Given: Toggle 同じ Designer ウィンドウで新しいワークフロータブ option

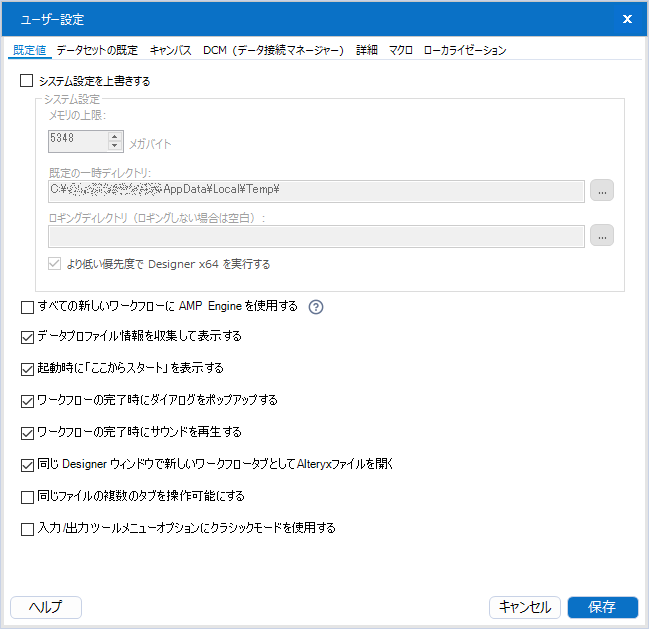Looking at the screenshot, I should tap(27, 465).
